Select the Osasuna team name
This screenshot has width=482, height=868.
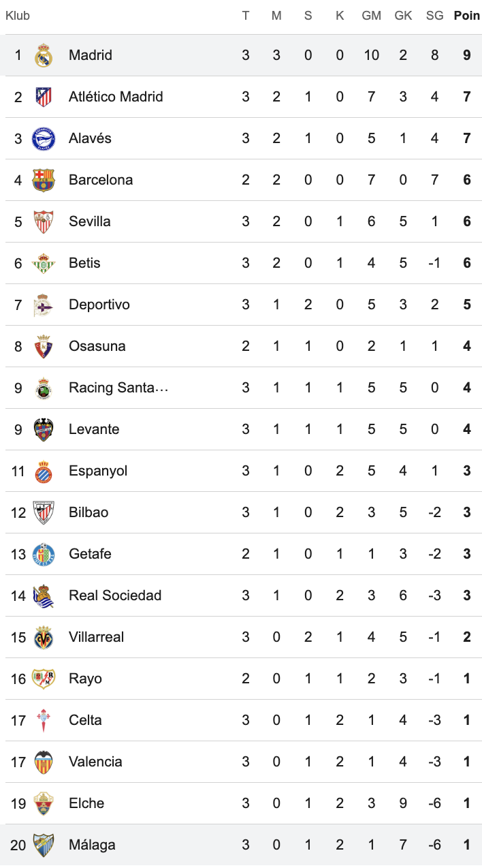[x=97, y=346]
